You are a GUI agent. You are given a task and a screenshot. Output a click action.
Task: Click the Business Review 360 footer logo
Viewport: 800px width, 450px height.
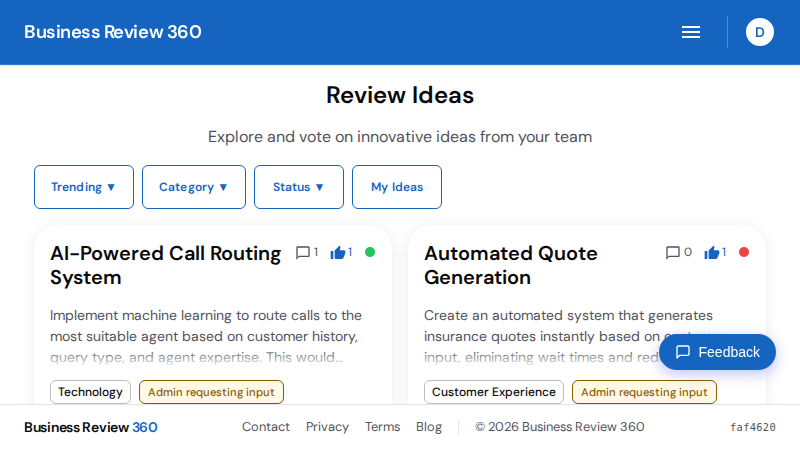click(x=91, y=427)
